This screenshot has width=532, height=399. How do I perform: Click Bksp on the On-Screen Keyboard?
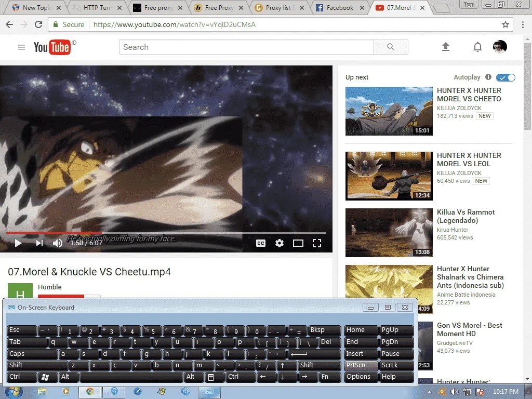[x=324, y=330]
